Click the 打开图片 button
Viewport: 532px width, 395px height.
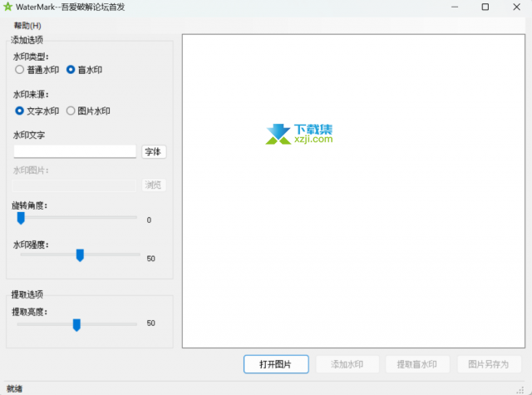276,364
